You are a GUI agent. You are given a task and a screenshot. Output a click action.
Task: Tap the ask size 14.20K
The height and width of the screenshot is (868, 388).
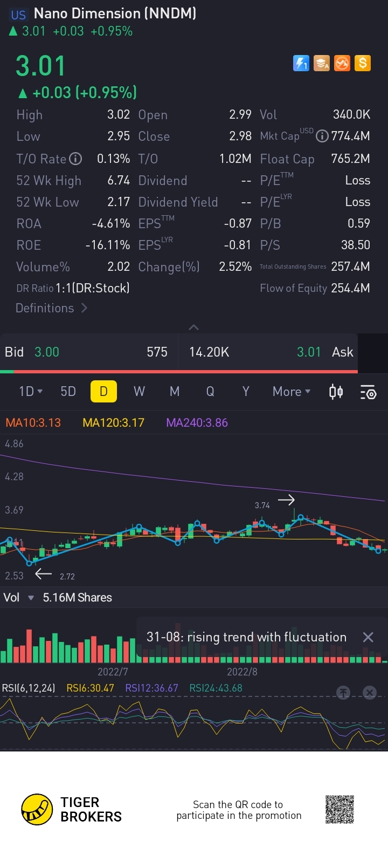coord(209,352)
